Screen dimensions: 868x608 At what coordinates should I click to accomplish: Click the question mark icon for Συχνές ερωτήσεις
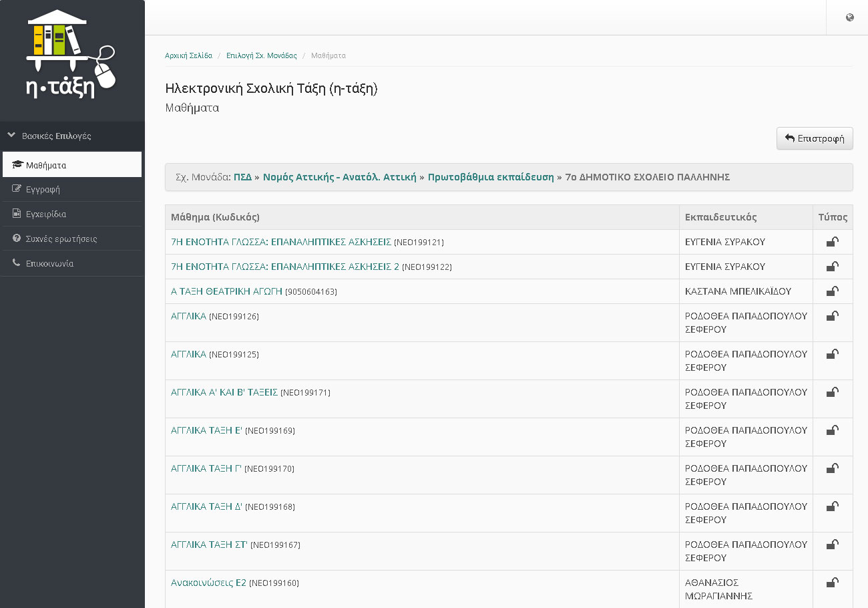pos(17,239)
